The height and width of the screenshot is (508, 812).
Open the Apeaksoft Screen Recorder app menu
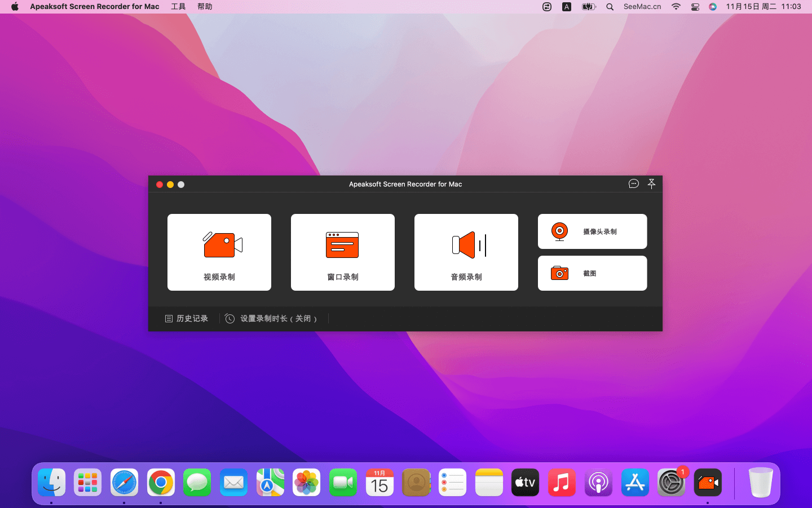coord(95,7)
